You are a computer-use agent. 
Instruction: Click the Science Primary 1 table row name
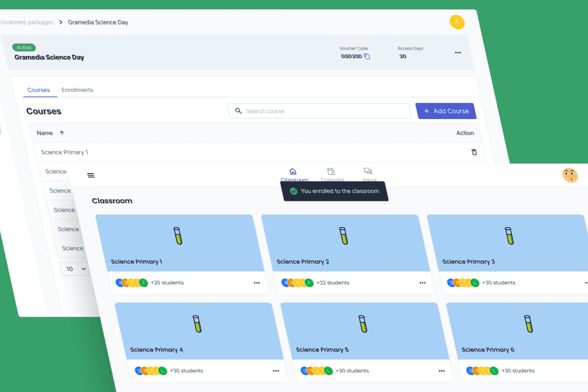click(64, 152)
